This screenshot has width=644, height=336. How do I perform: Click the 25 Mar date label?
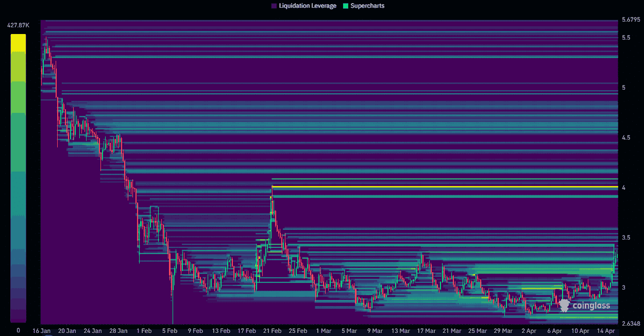click(x=478, y=331)
